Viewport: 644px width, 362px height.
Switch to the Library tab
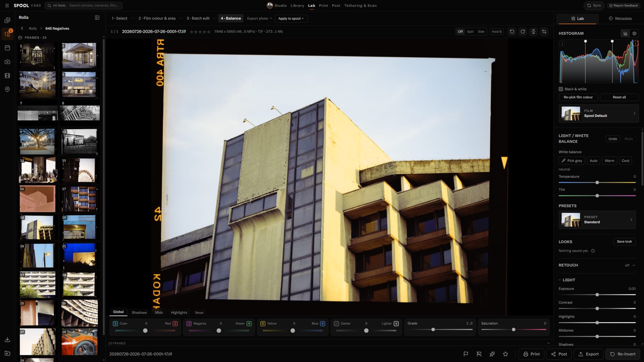click(297, 6)
